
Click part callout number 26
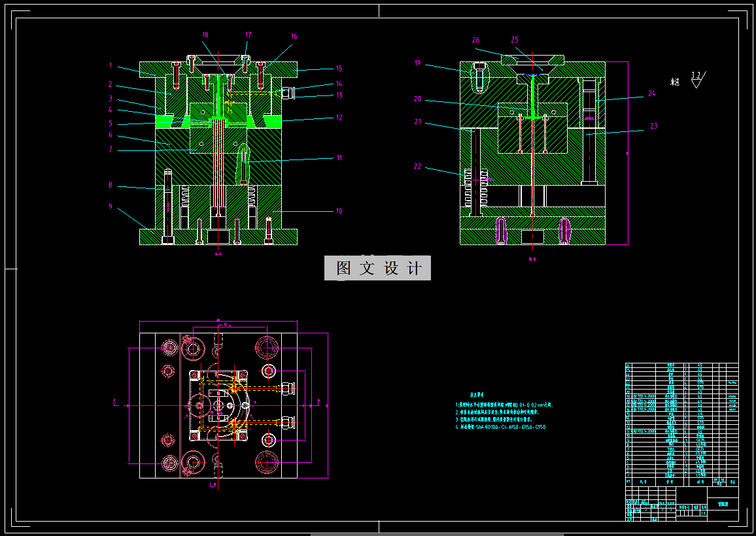476,40
